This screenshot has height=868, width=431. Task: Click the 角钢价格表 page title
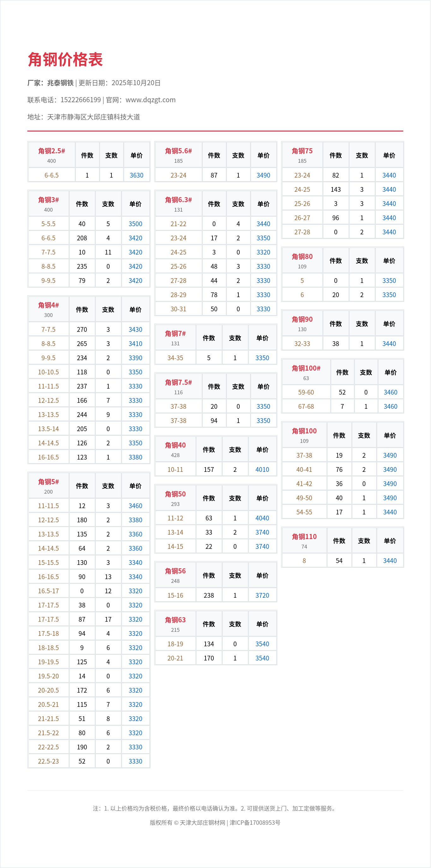(65, 60)
